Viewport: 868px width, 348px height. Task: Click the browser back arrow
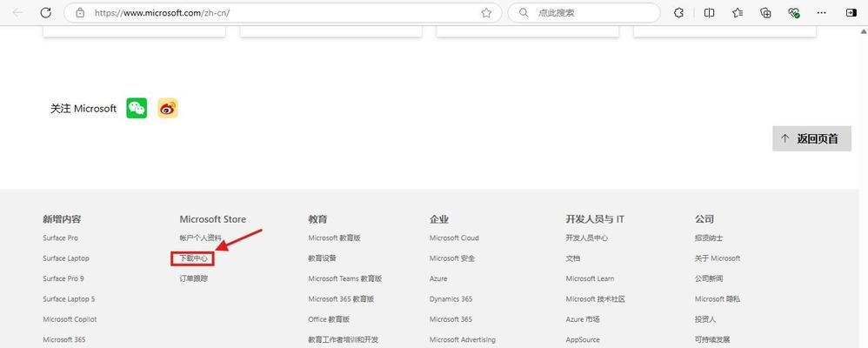17,13
